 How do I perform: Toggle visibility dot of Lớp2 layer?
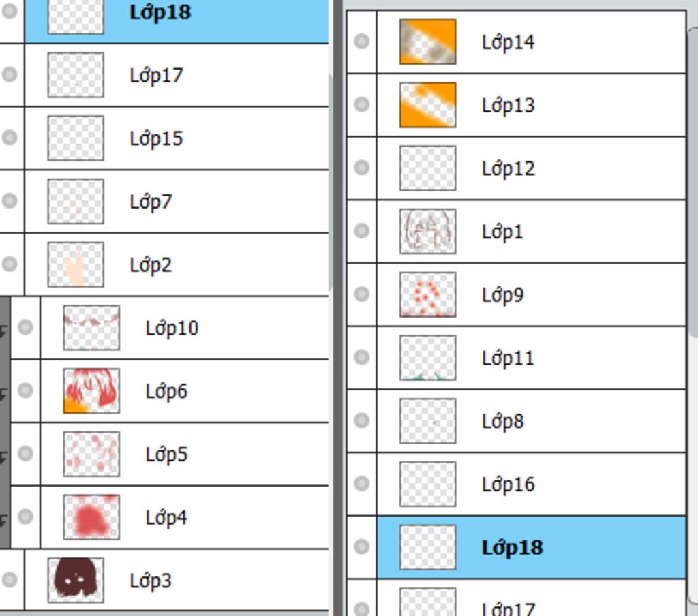[x=10, y=264]
